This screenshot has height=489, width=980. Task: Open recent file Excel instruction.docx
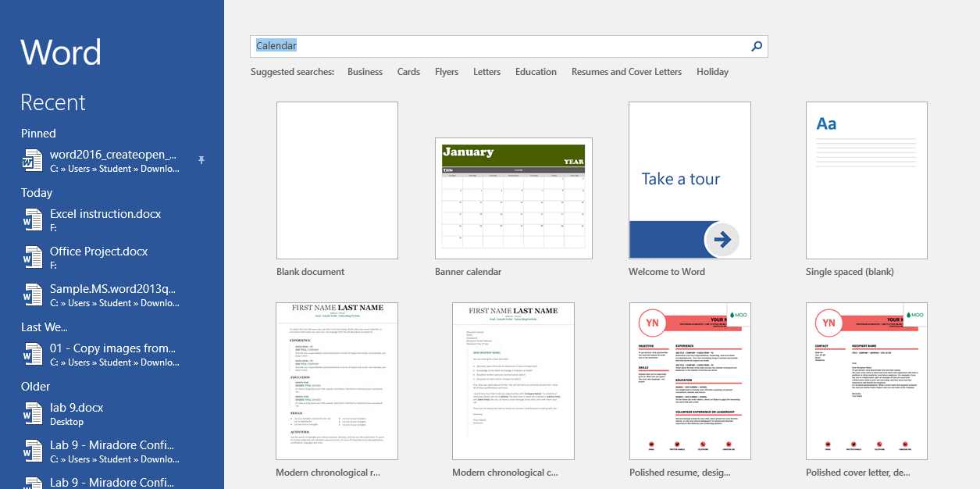click(x=112, y=220)
